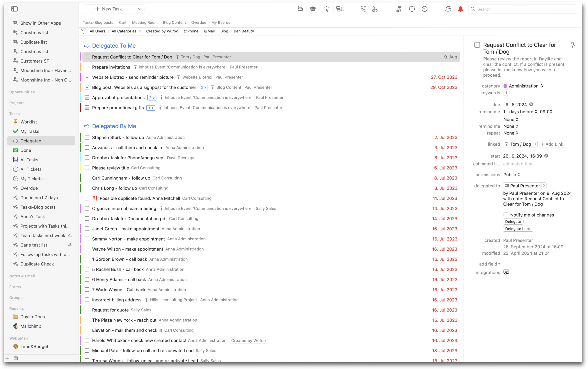588x369 pixels.
Task: Select the Overdue tab
Action: coord(199,23)
